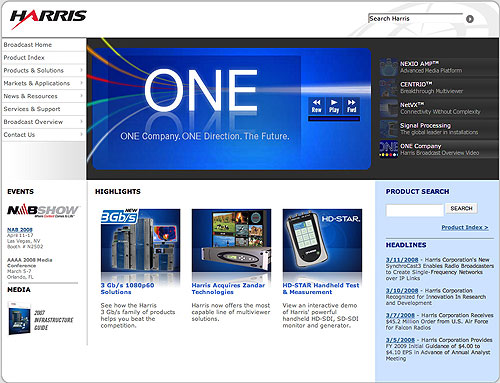500x383 pixels.
Task: Click the PRODUCT SEARCH heading
Action: (417, 192)
